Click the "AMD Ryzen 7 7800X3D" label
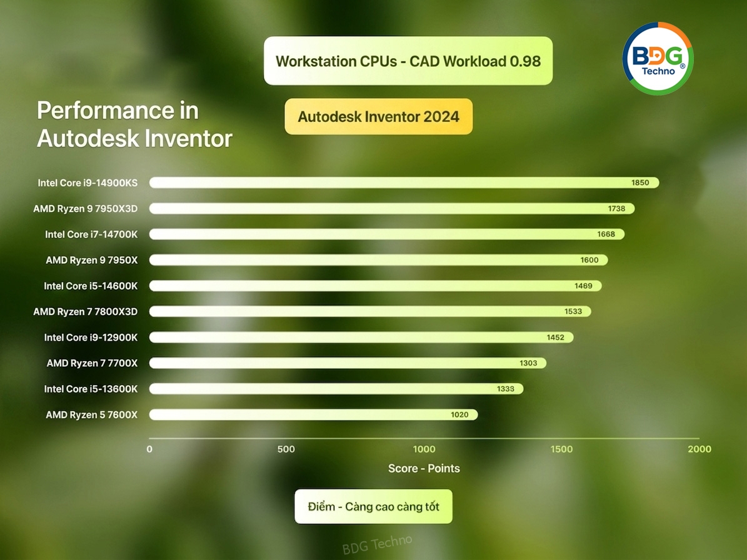 tap(85, 311)
